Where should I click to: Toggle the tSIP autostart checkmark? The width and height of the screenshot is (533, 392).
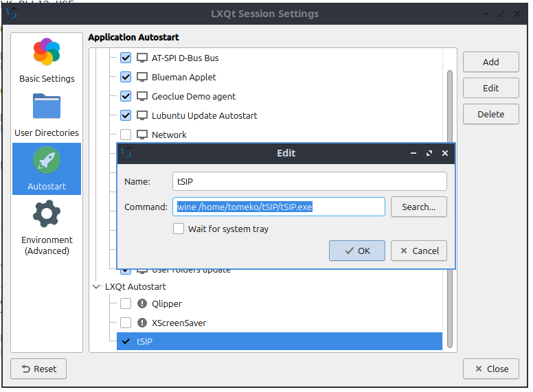[x=126, y=341]
